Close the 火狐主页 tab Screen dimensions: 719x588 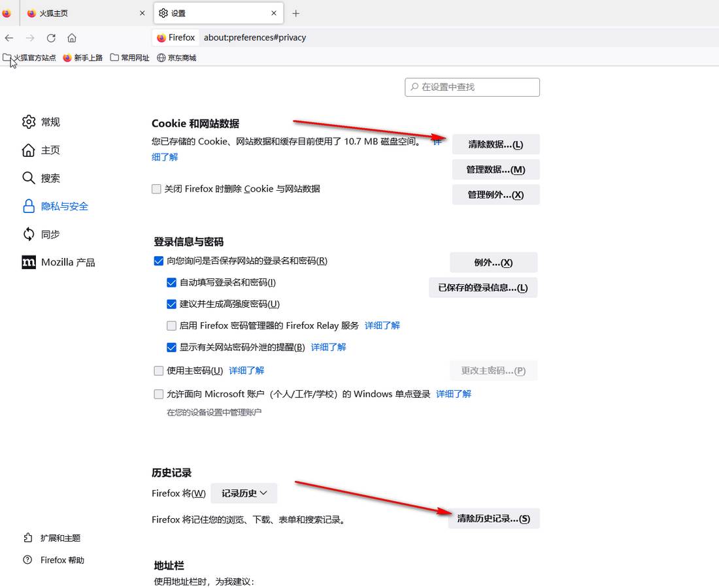pyautogui.click(x=142, y=13)
